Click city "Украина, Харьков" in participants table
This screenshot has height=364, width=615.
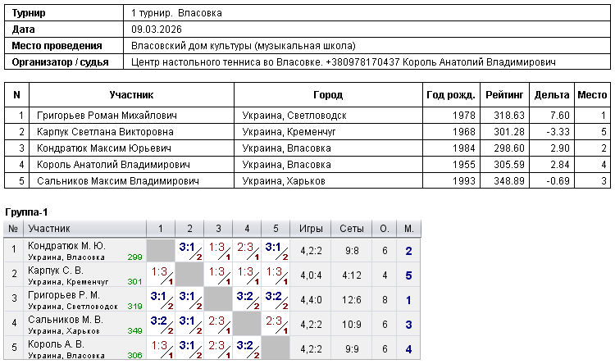284,181
